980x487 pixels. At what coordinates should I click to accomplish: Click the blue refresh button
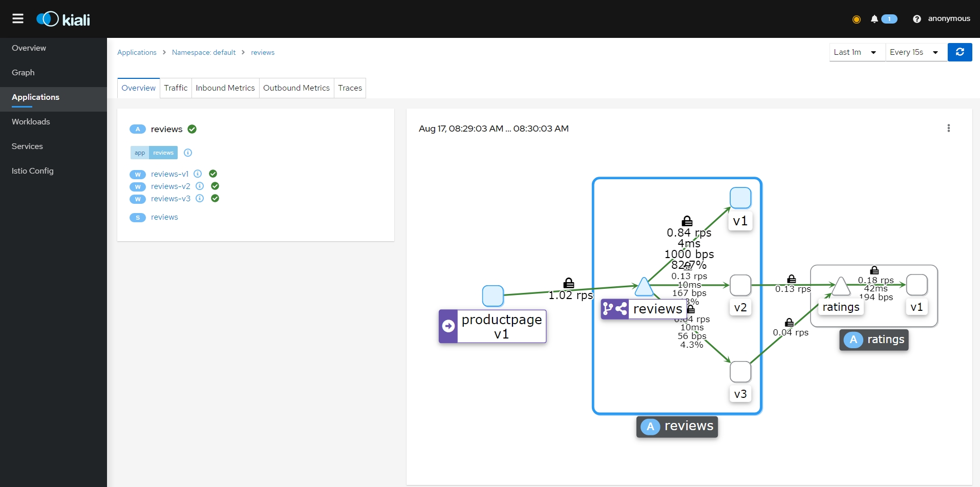point(960,52)
